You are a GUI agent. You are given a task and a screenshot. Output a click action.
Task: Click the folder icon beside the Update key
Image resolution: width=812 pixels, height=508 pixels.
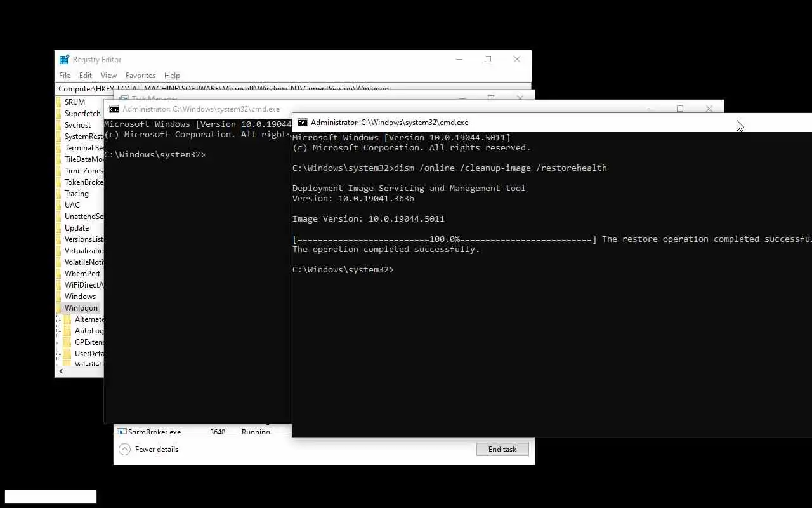click(59, 228)
